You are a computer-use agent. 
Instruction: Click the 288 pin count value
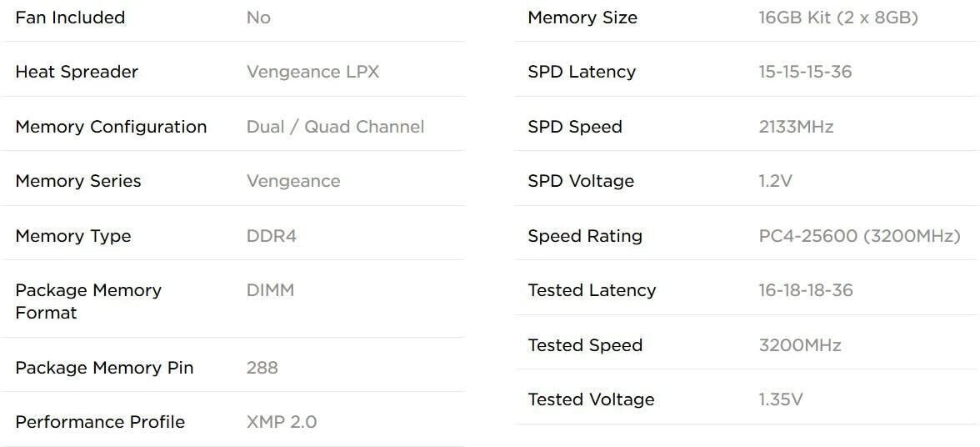coord(262,368)
